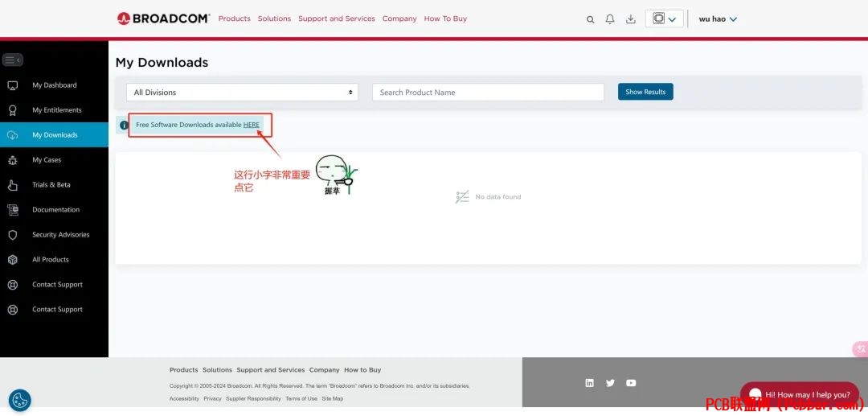
Task: Click the Security Advisories shield icon
Action: pyautogui.click(x=13, y=235)
